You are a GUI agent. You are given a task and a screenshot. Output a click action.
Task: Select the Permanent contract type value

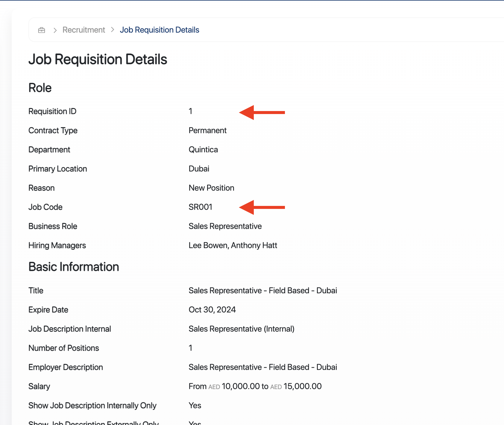click(207, 130)
